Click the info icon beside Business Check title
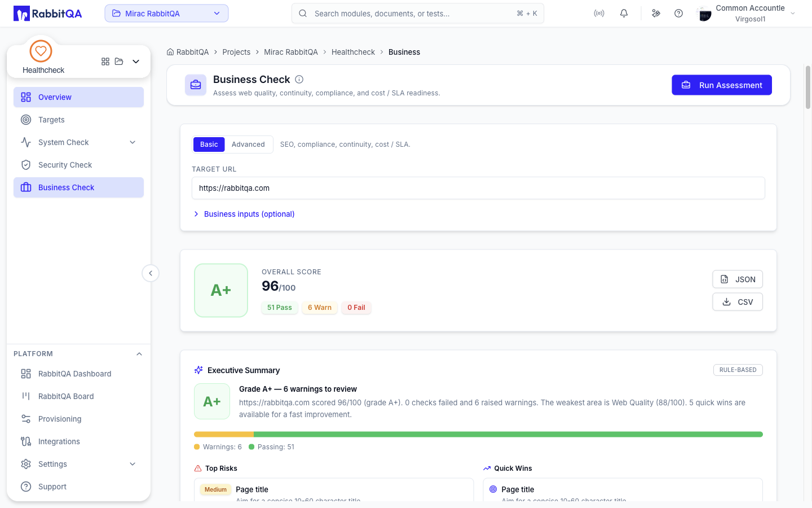Image resolution: width=812 pixels, height=508 pixels. tap(299, 80)
